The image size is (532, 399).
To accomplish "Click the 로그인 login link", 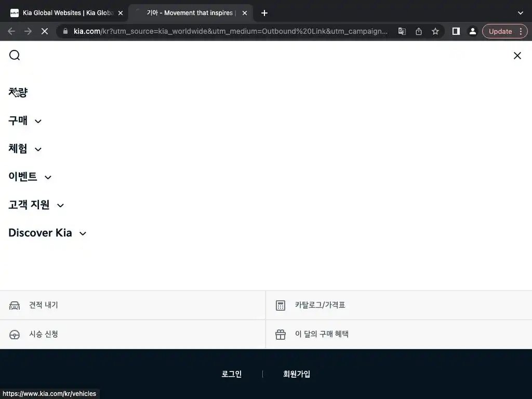I will point(231,374).
